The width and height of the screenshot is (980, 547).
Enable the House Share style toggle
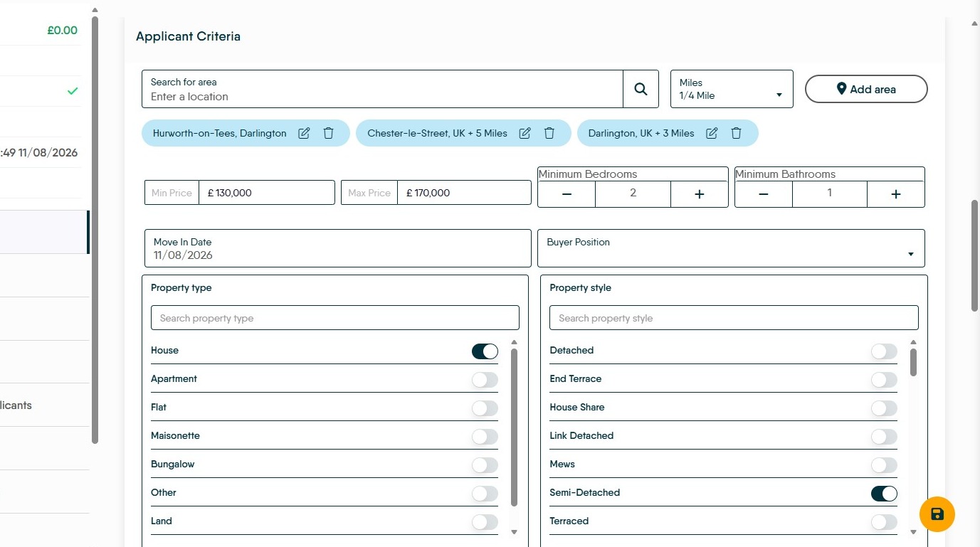pyautogui.click(x=884, y=408)
